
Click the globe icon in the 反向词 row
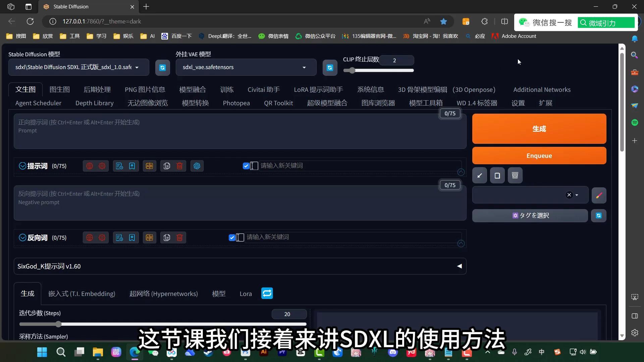pos(89,238)
